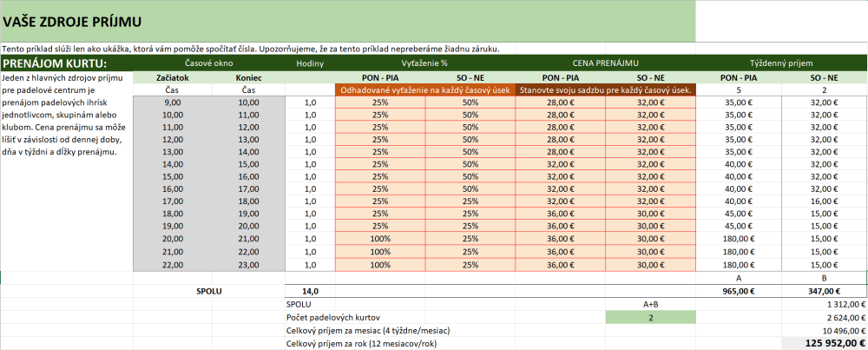Viewport: 868px width, 350px height.
Task: Select the 9,00 start time cell
Action: (172, 102)
